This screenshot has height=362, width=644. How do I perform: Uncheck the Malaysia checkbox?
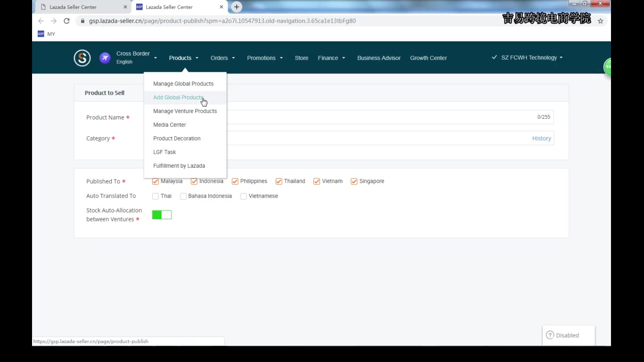point(155,181)
